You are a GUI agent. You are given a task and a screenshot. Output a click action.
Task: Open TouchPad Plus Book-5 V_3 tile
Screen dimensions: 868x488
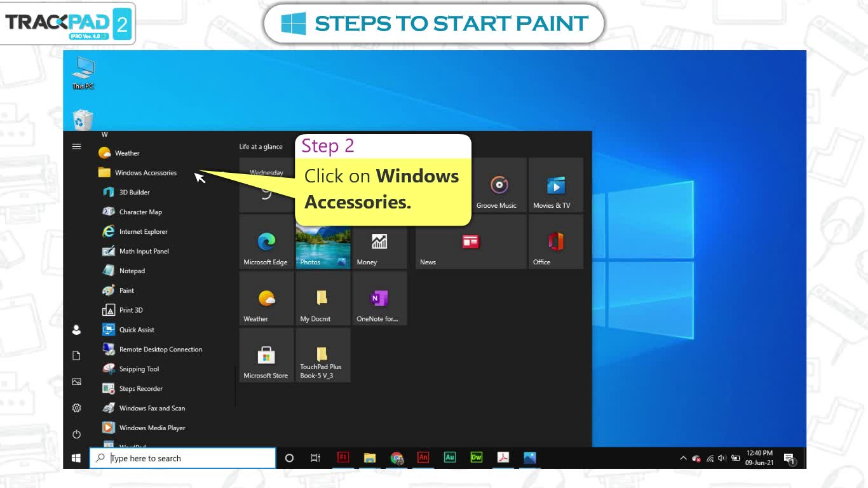coord(323,355)
